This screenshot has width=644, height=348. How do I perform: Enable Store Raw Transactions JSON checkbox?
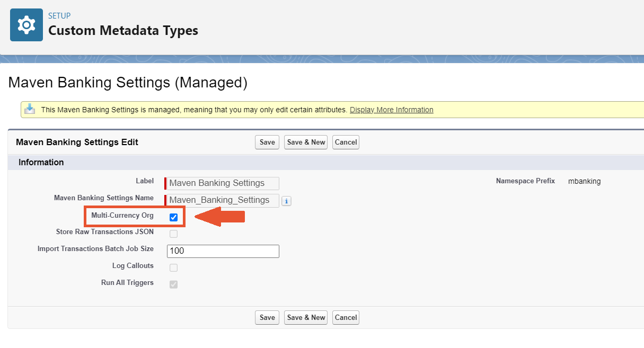click(x=173, y=234)
